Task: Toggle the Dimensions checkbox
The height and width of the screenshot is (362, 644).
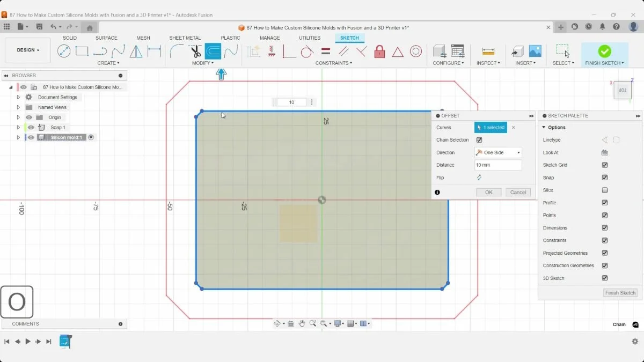Action: pos(605,228)
